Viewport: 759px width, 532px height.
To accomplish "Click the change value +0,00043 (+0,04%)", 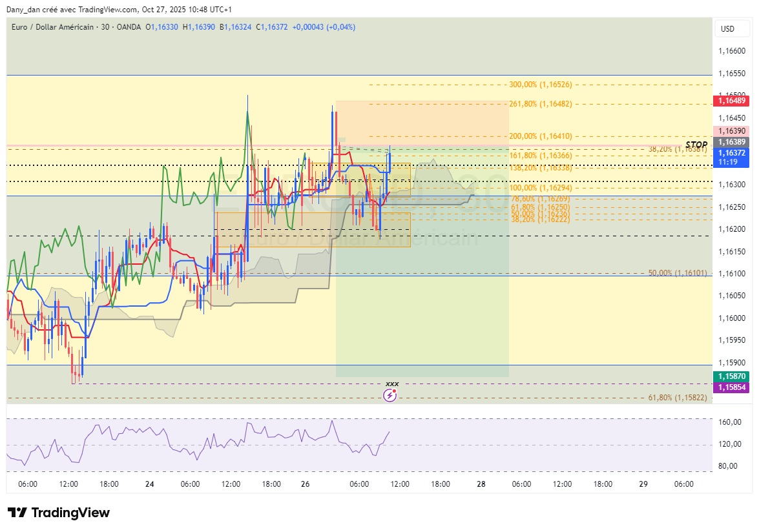I will click(x=324, y=27).
